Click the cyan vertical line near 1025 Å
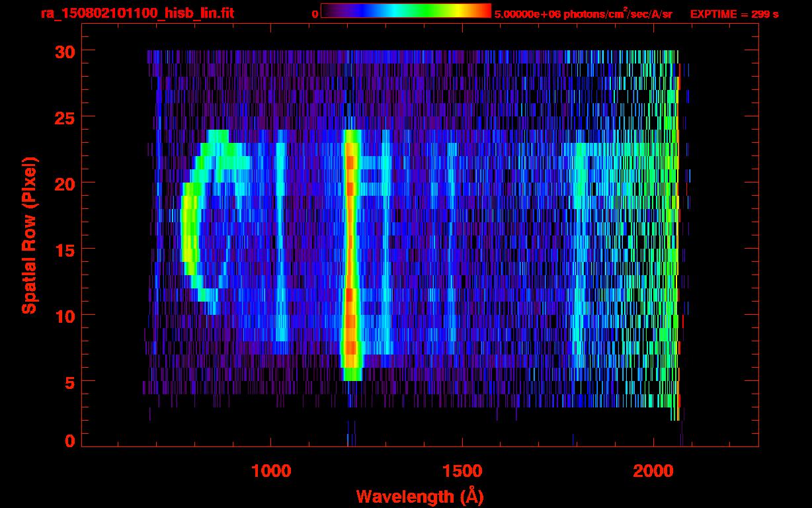 [280, 232]
